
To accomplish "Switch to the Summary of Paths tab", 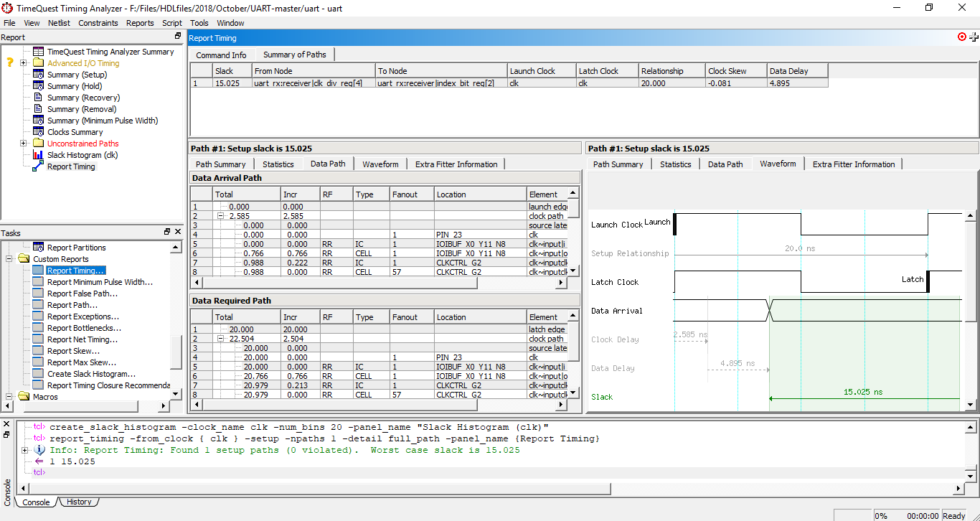I will pyautogui.click(x=294, y=55).
